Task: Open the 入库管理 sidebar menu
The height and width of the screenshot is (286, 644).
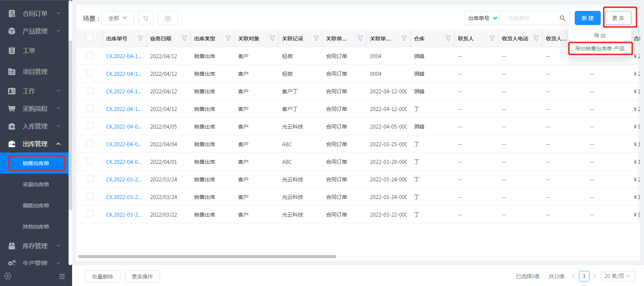Action: pyautogui.click(x=34, y=126)
